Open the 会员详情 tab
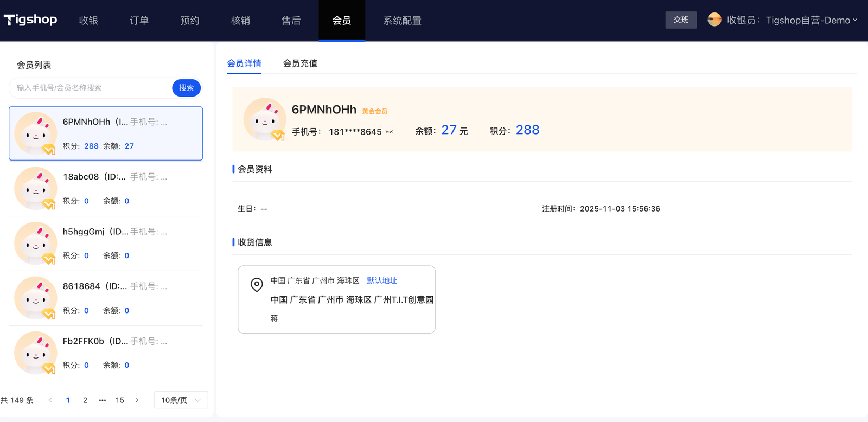868x422 pixels. [244, 63]
